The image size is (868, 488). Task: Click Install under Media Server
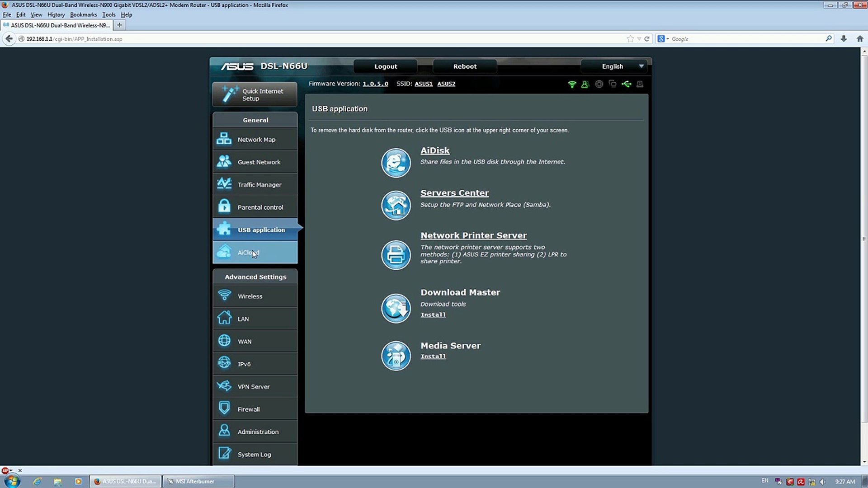click(x=433, y=357)
